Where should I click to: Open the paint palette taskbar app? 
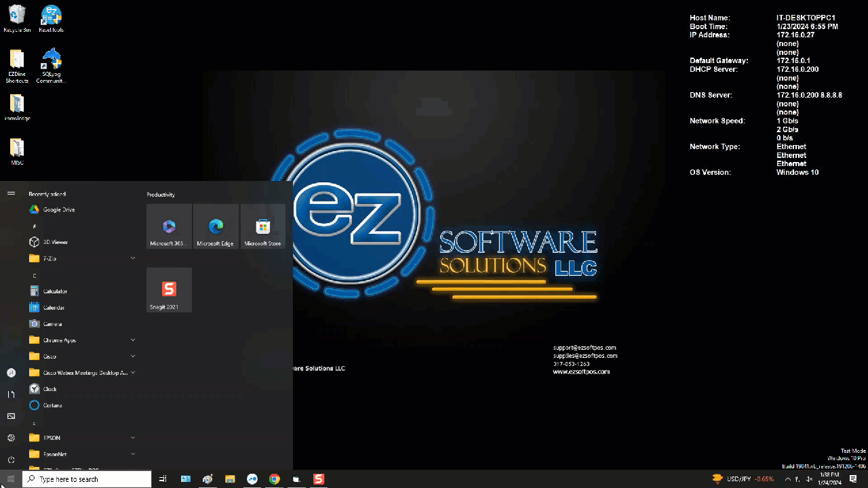(208, 479)
